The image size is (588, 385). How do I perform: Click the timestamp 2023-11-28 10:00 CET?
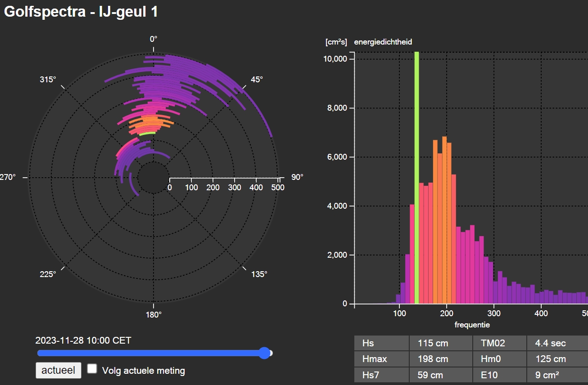click(83, 340)
